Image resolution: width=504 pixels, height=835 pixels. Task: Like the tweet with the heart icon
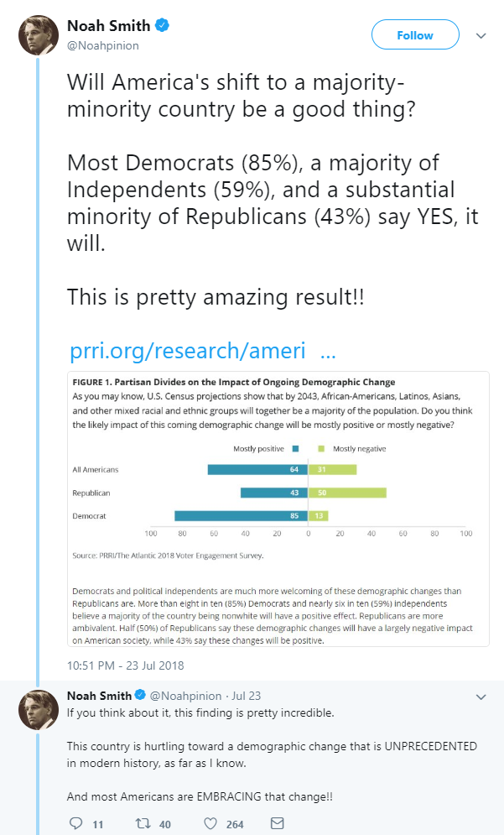(210, 823)
